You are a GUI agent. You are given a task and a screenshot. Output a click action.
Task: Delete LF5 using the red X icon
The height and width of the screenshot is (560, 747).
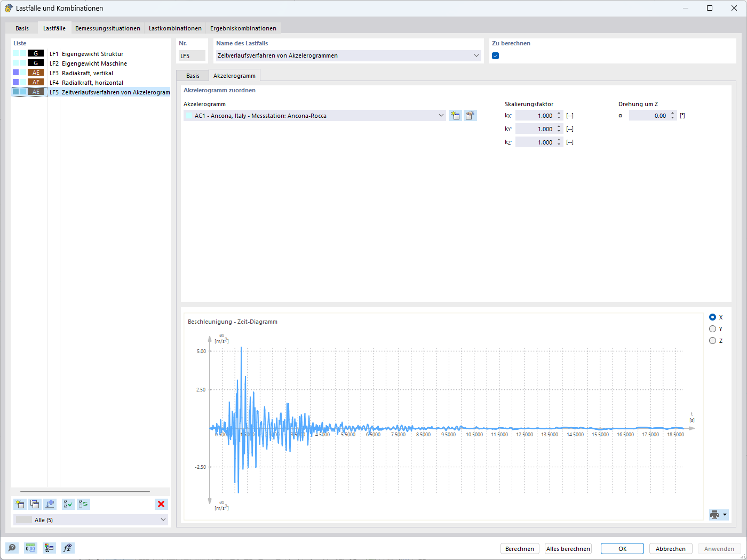[x=161, y=504]
